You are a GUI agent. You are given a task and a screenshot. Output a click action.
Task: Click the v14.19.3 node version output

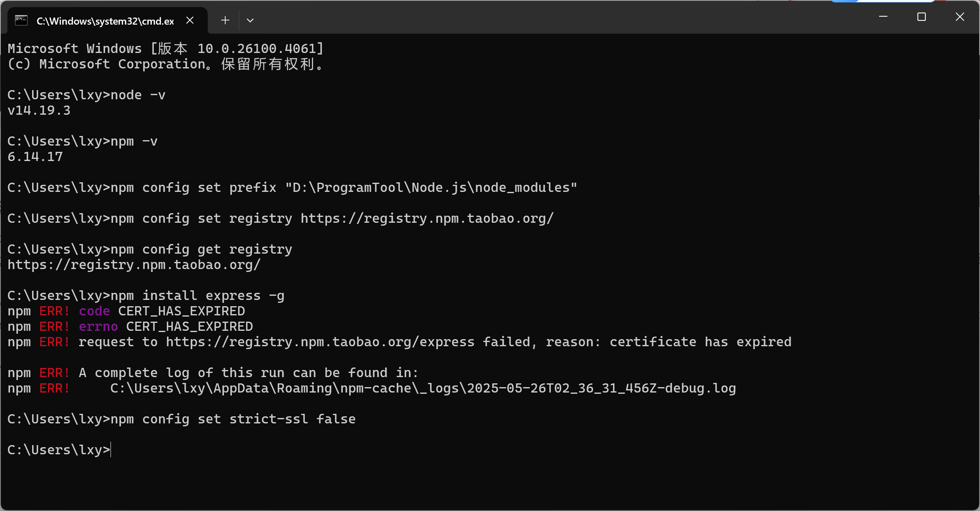39,111
